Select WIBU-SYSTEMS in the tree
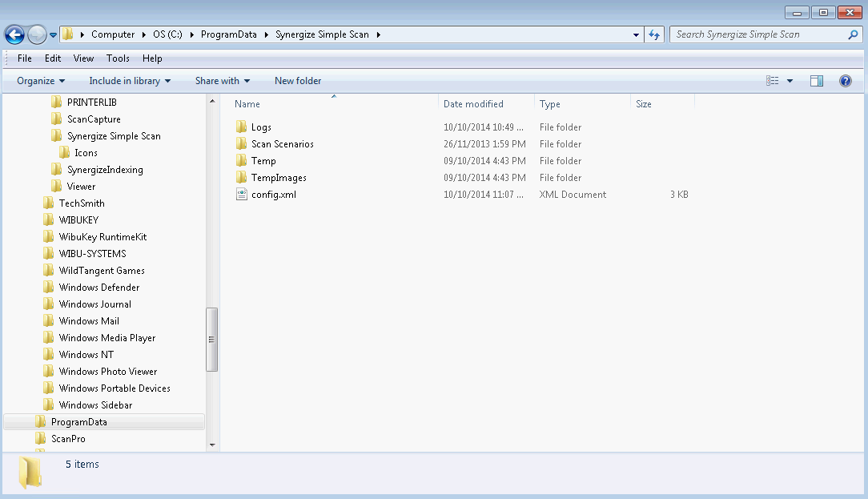Image resolution: width=868 pixels, height=499 pixels. (x=92, y=254)
